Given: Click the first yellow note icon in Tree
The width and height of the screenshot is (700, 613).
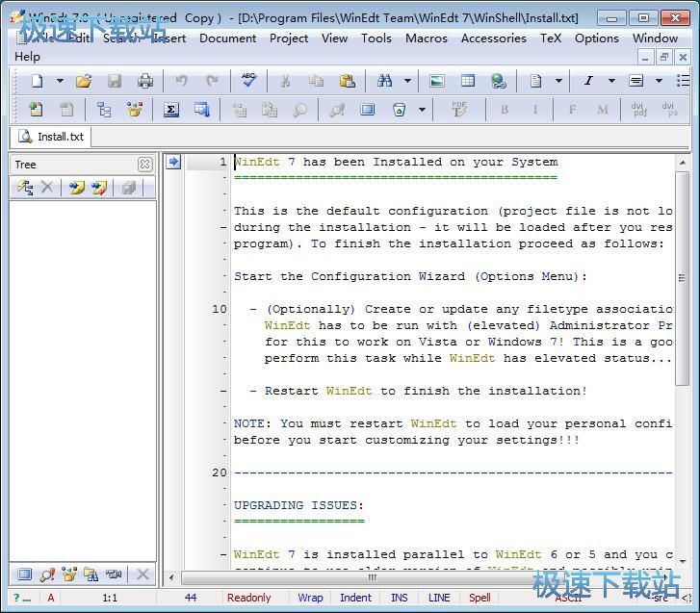Looking at the screenshot, I should click(x=76, y=188).
